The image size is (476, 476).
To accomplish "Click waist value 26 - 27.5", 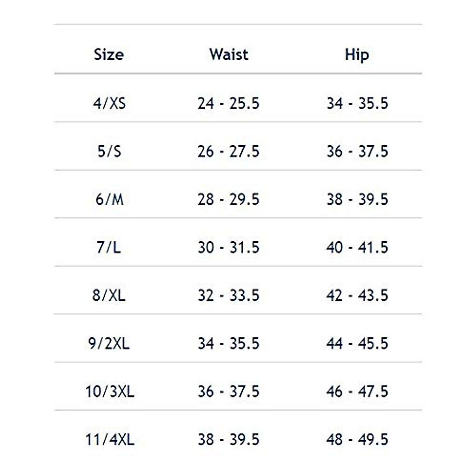I will (228, 151).
